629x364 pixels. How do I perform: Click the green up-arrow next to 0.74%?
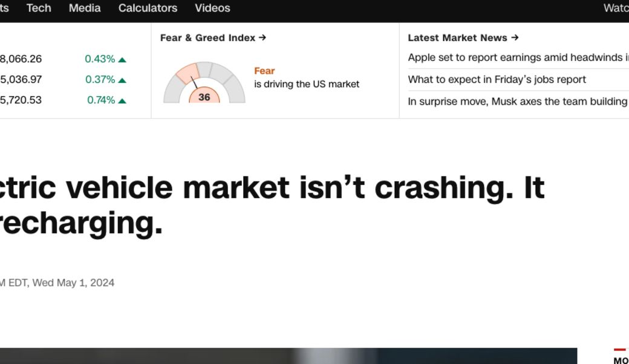click(122, 100)
